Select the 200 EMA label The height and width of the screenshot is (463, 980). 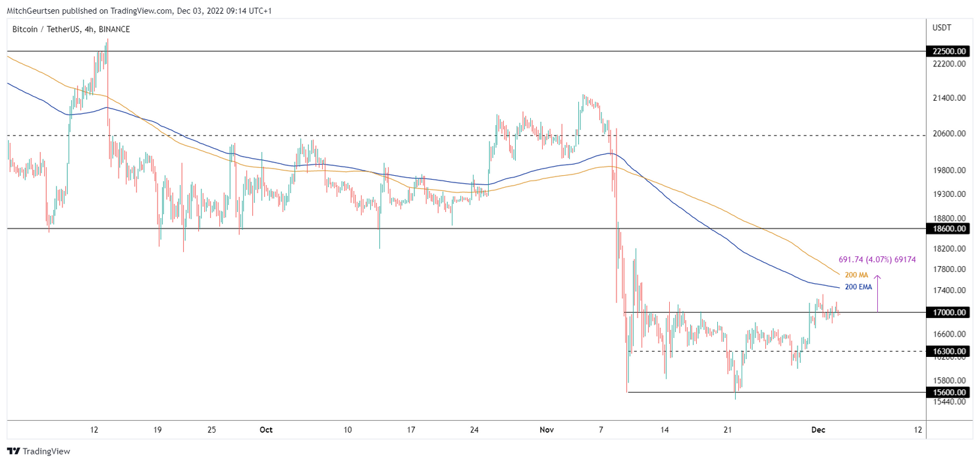pyautogui.click(x=859, y=287)
